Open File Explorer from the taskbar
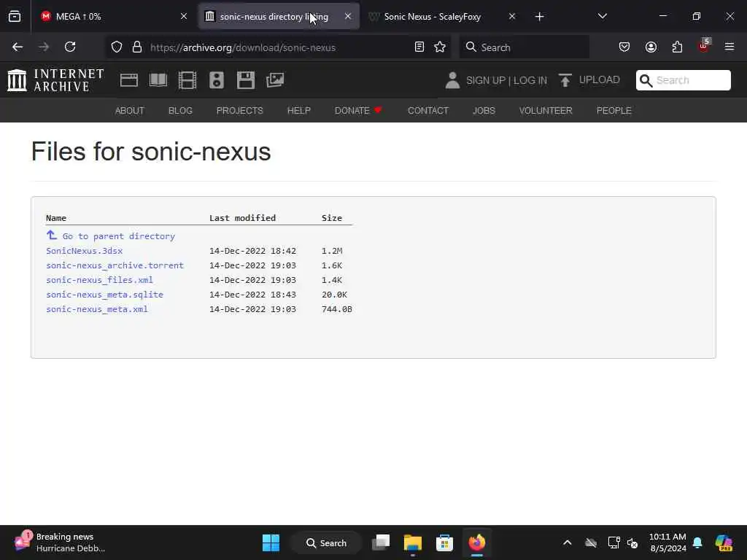Viewport: 747px width, 560px height. point(413,542)
